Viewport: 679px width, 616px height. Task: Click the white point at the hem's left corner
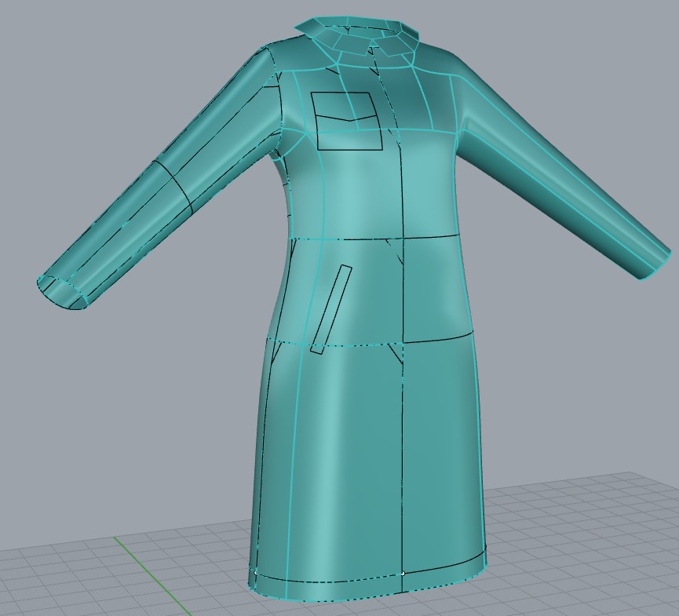255,572
